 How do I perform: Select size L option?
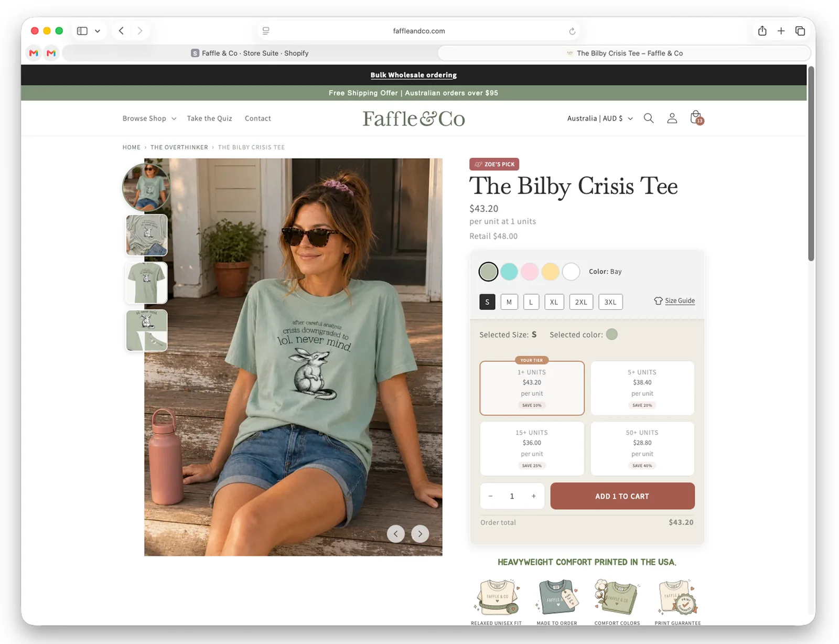click(531, 302)
